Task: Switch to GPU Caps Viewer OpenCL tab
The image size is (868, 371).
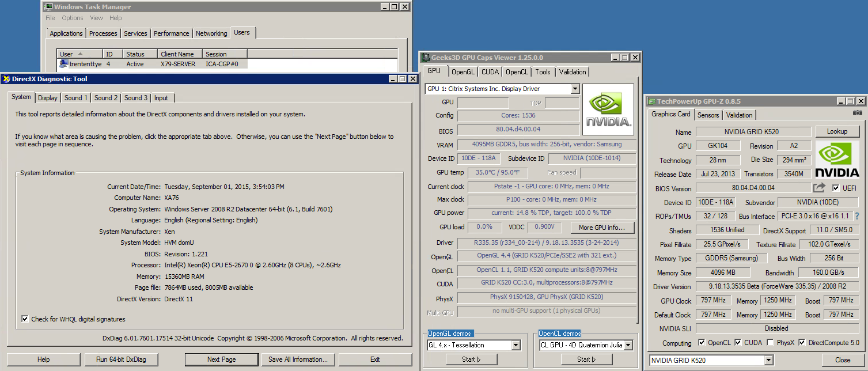Action: click(x=517, y=72)
